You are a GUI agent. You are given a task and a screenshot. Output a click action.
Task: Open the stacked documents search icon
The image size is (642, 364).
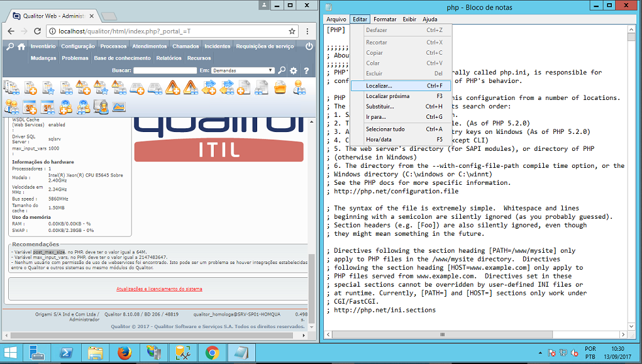(11, 87)
